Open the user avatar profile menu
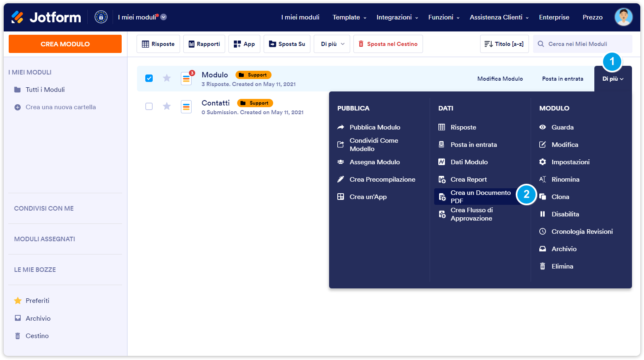The height and width of the screenshot is (360, 644). pos(623,17)
